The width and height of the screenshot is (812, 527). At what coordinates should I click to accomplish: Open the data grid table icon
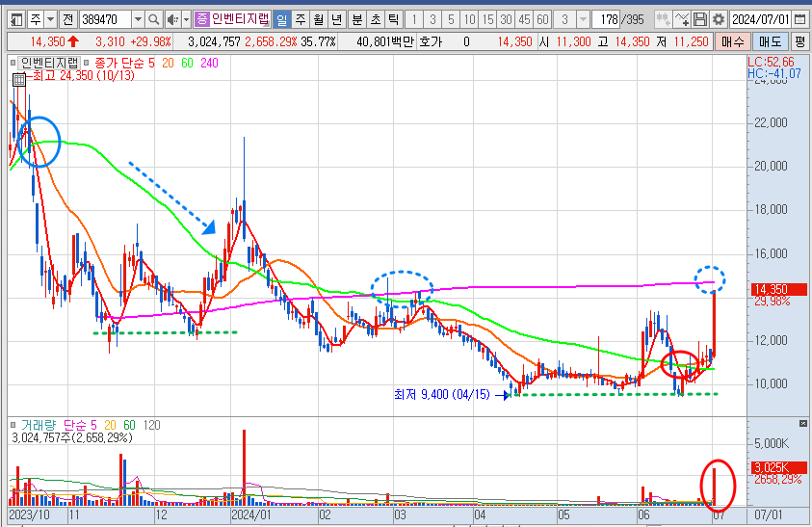coord(18,79)
